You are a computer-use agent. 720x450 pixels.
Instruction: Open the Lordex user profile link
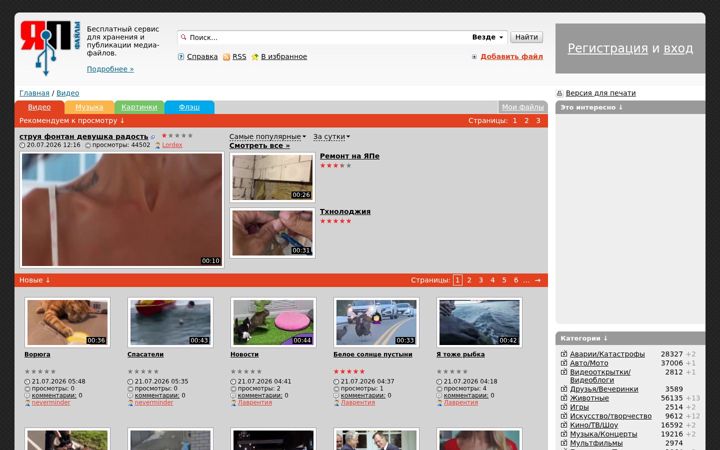coord(172,145)
